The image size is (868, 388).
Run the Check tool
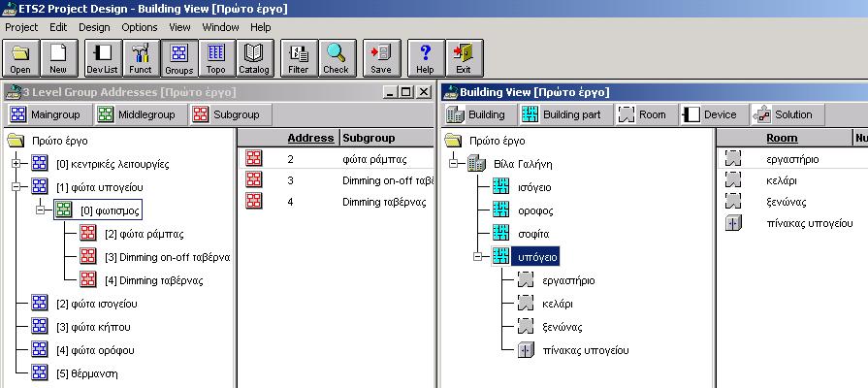click(336, 58)
